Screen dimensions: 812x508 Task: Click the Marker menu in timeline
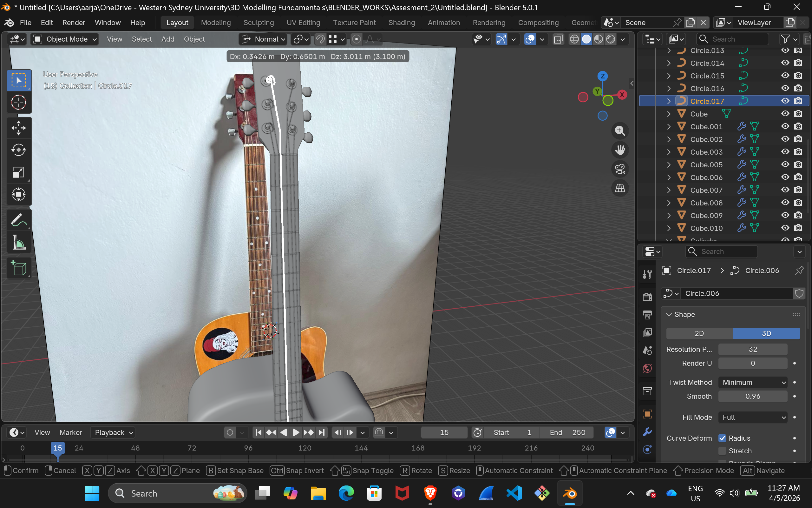click(x=70, y=432)
